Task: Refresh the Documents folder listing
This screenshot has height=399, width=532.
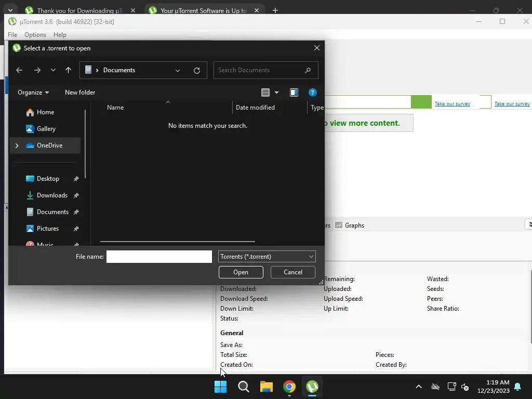Action: point(197,71)
